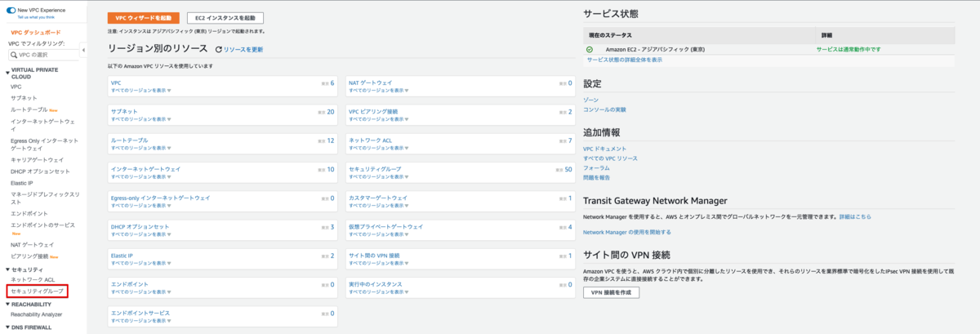The height and width of the screenshot is (334, 980).
Task: Click the 詳細はこちら link
Action: (x=855, y=216)
